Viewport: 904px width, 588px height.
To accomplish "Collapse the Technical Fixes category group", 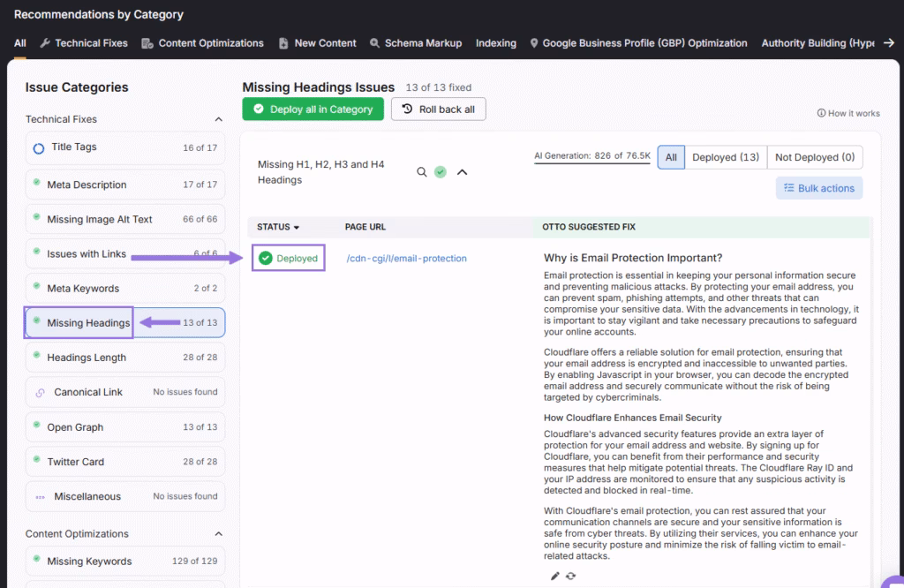I will (x=219, y=119).
